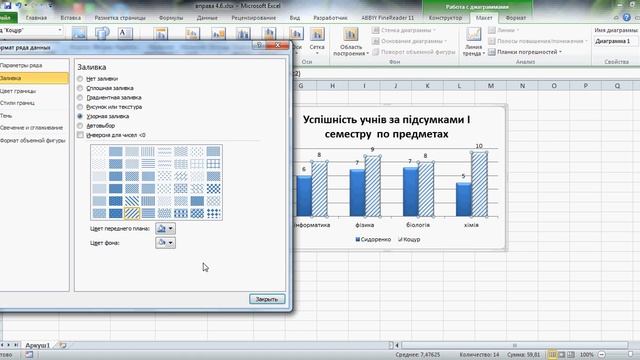Image resolution: width=640 pixels, height=360 pixels.
Task: Select the Автовыбор radio option
Action: [80, 126]
